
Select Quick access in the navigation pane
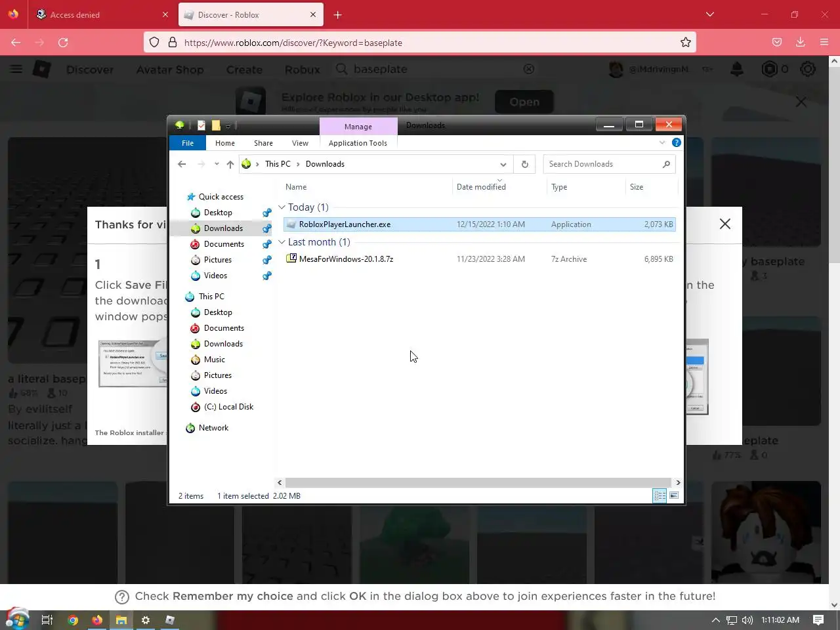click(221, 197)
